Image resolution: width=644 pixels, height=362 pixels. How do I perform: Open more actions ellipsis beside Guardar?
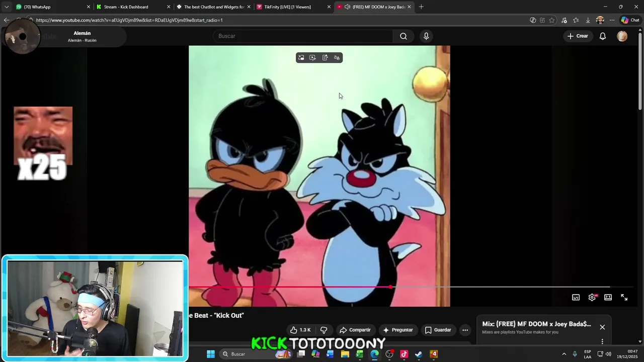click(x=465, y=330)
